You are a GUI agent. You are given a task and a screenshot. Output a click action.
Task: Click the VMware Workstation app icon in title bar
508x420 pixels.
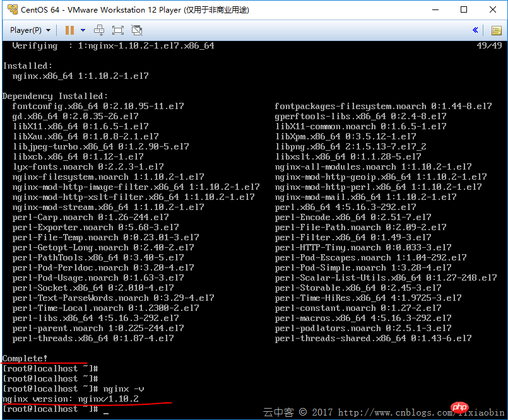pyautogui.click(x=13, y=9)
